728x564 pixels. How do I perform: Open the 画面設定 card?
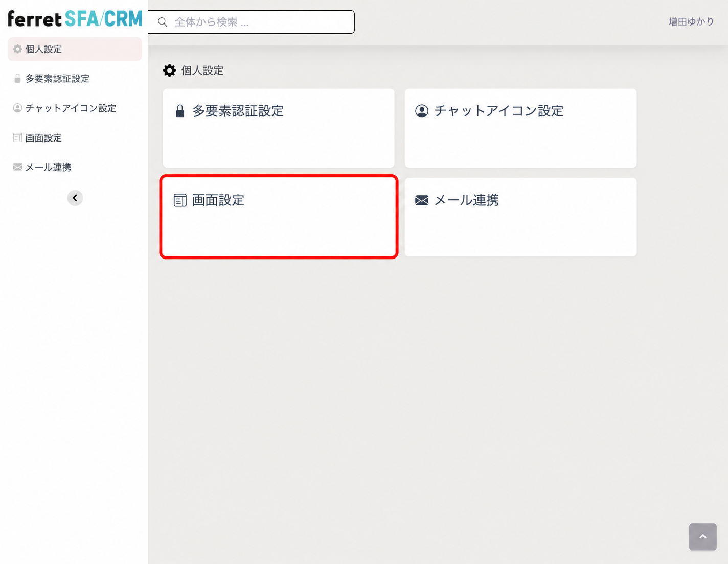coord(279,217)
